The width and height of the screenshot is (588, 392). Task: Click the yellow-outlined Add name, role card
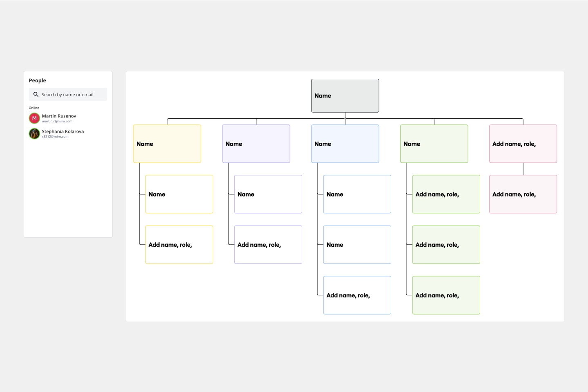click(x=179, y=245)
